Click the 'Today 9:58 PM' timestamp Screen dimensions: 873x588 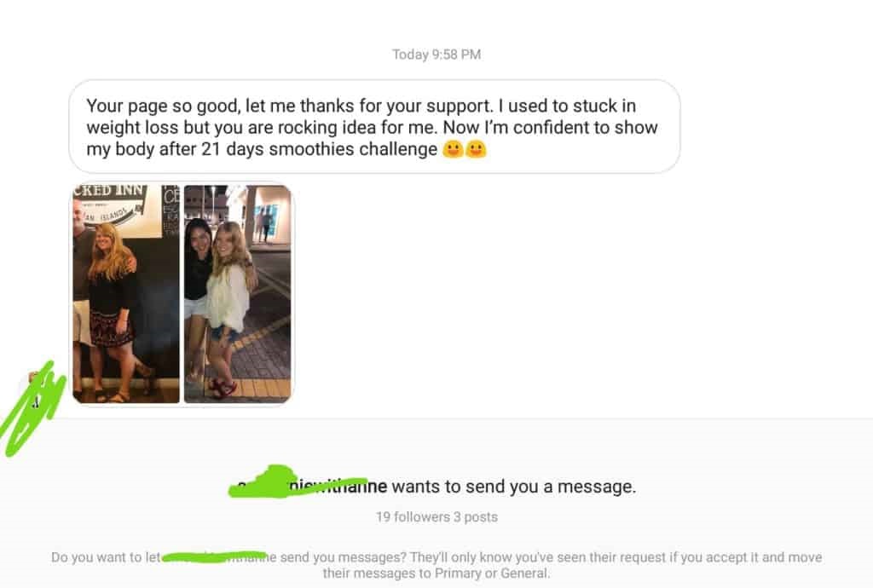(x=436, y=55)
